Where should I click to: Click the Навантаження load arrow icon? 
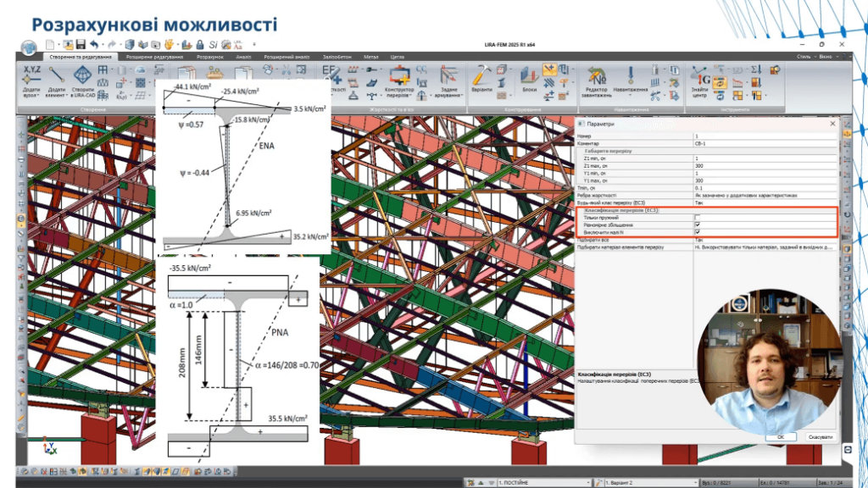(631, 79)
